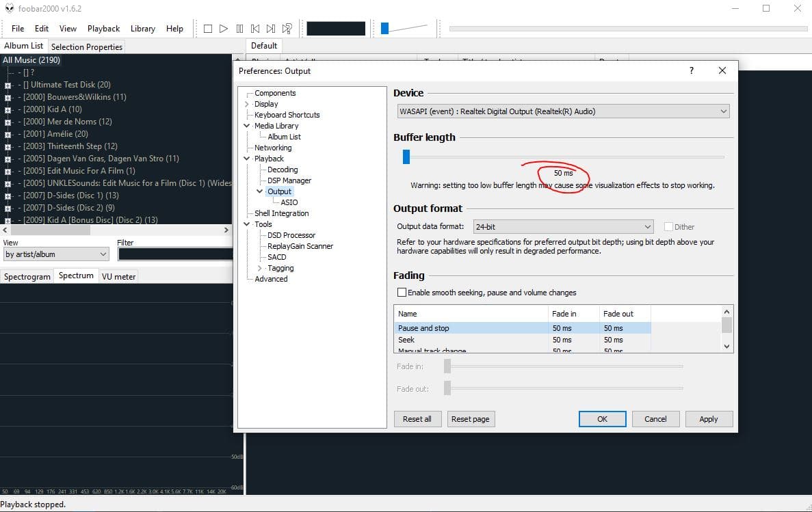The height and width of the screenshot is (512, 812).
Task: Click the album list right scroll arrow
Action: [x=226, y=230]
